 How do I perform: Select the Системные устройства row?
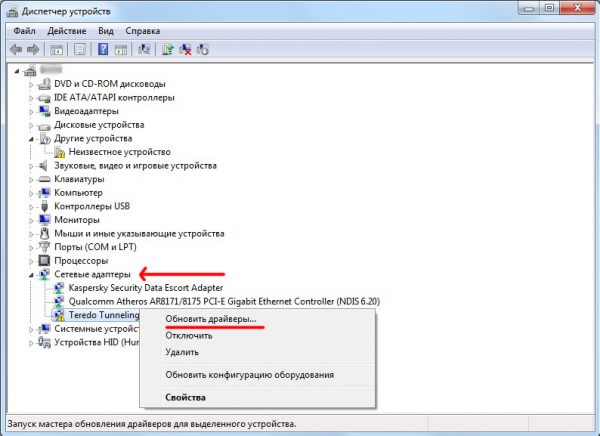(x=96, y=328)
